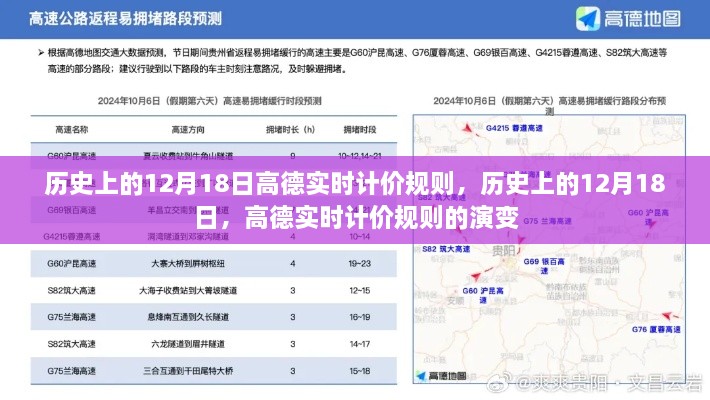
Task: Click G60沪昆高速 in the 大寨大桥 row
Action: tap(72, 263)
